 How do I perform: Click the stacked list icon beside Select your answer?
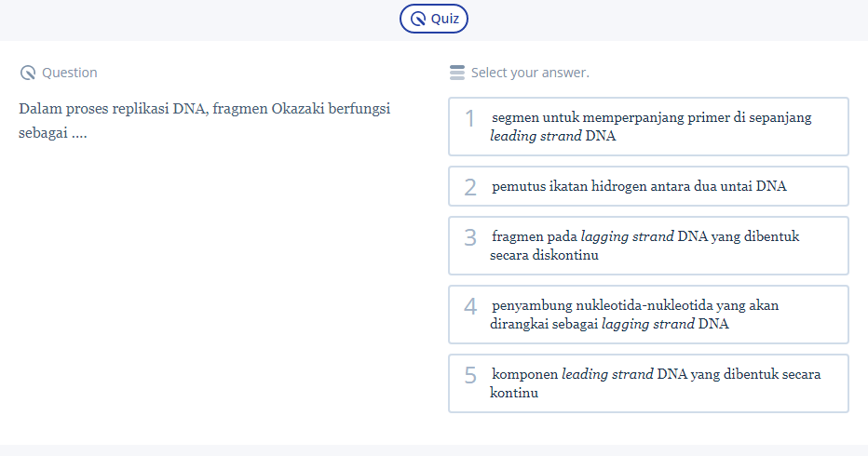click(x=456, y=73)
